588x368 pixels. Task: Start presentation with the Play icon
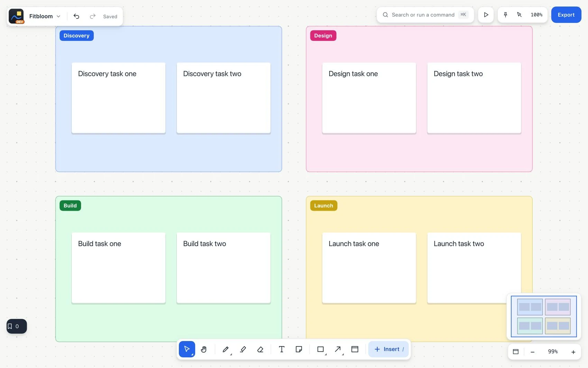click(x=486, y=15)
